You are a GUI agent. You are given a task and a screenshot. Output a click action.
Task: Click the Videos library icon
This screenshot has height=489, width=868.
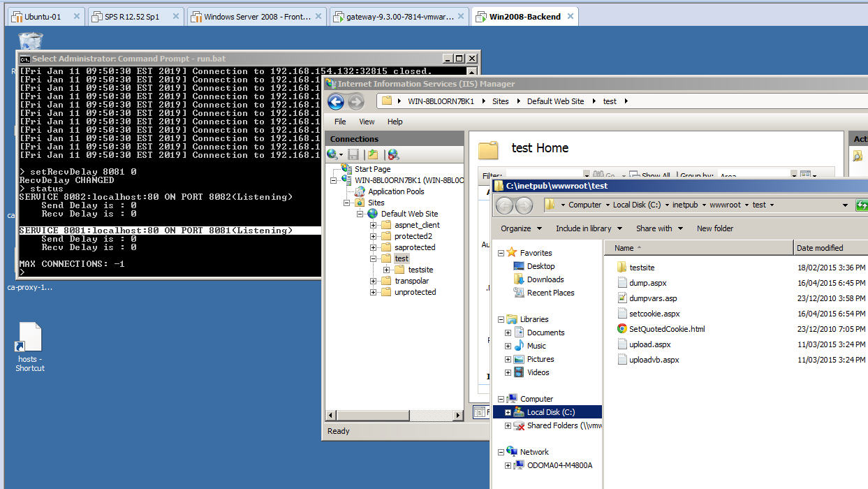[x=519, y=372]
